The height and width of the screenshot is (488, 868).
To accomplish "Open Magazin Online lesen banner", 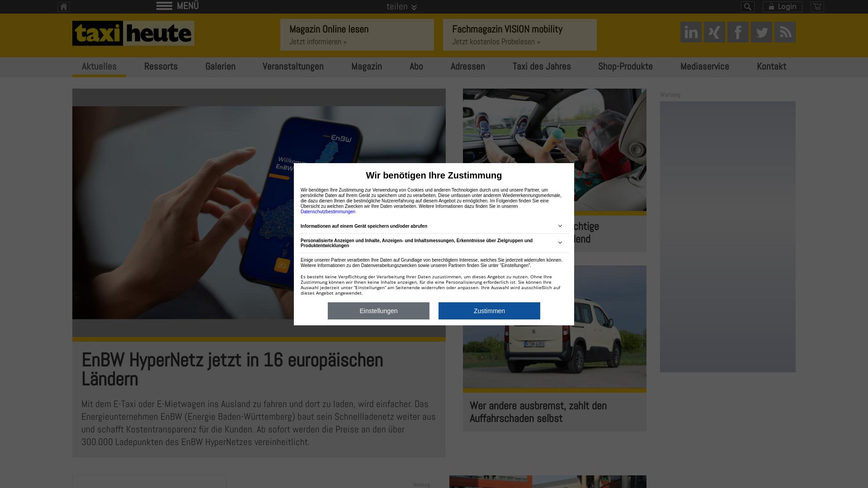I will (357, 35).
